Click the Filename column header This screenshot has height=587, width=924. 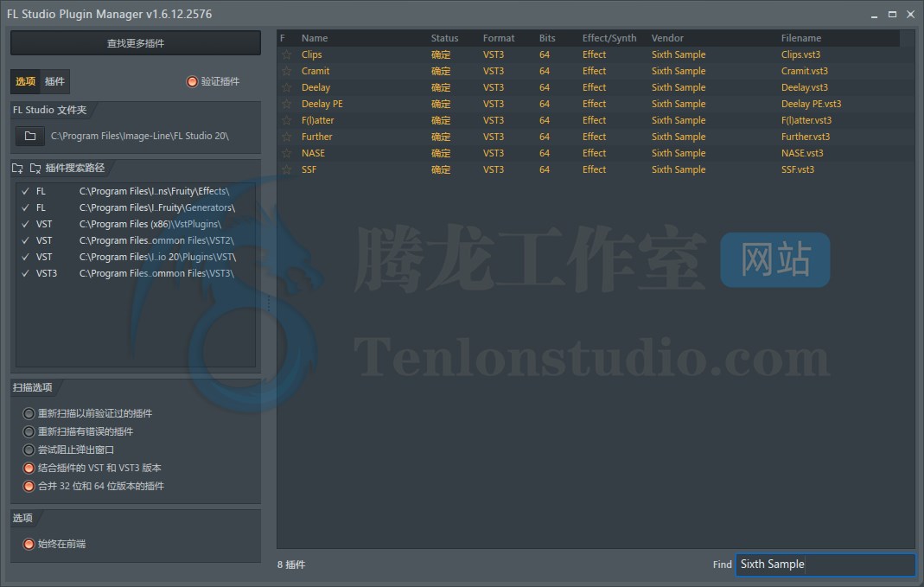(801, 38)
